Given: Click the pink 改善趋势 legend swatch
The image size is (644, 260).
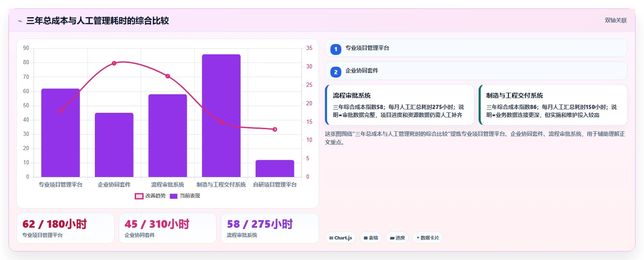Looking at the screenshot, I should point(139,196).
